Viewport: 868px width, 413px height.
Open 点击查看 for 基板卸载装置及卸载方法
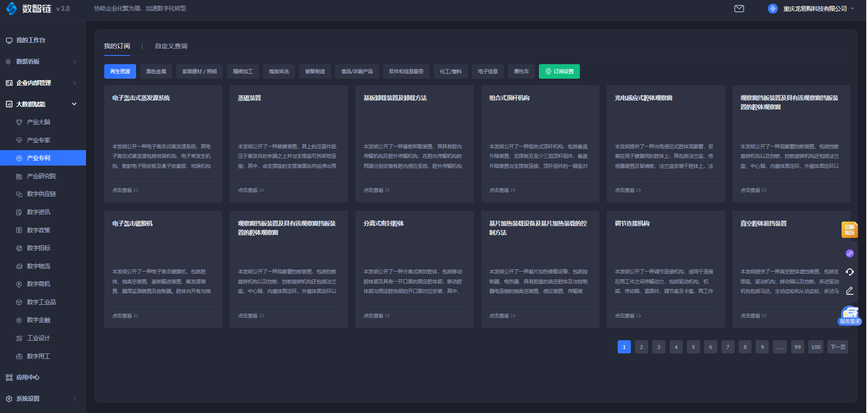[x=376, y=190]
